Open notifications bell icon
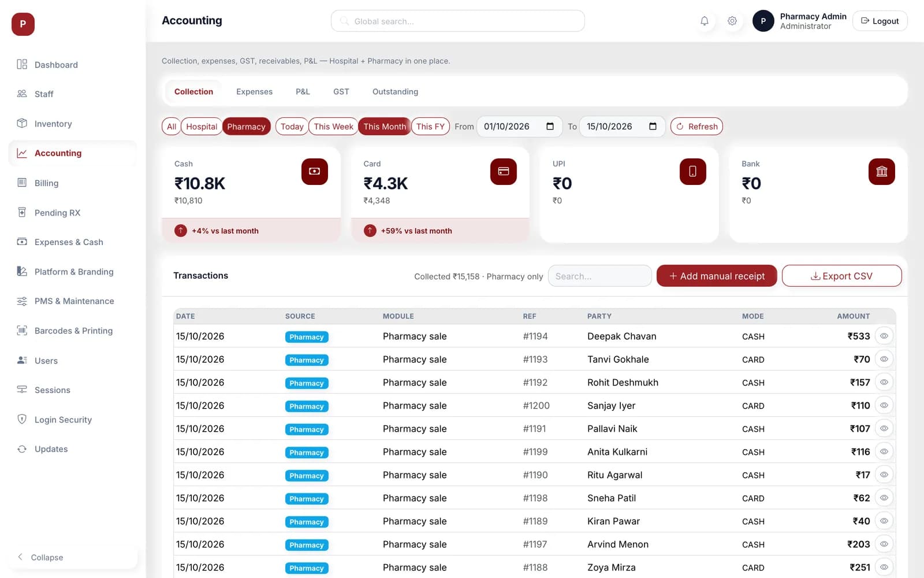 coord(705,21)
